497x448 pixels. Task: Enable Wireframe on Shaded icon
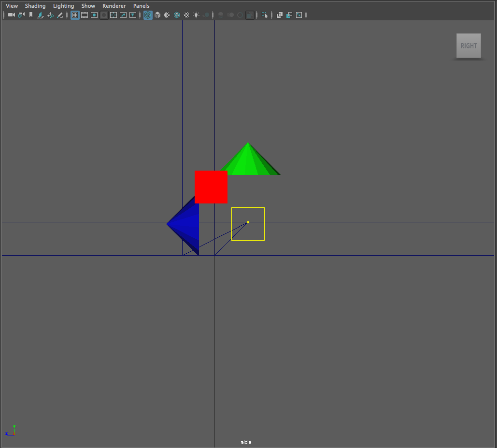[177, 15]
